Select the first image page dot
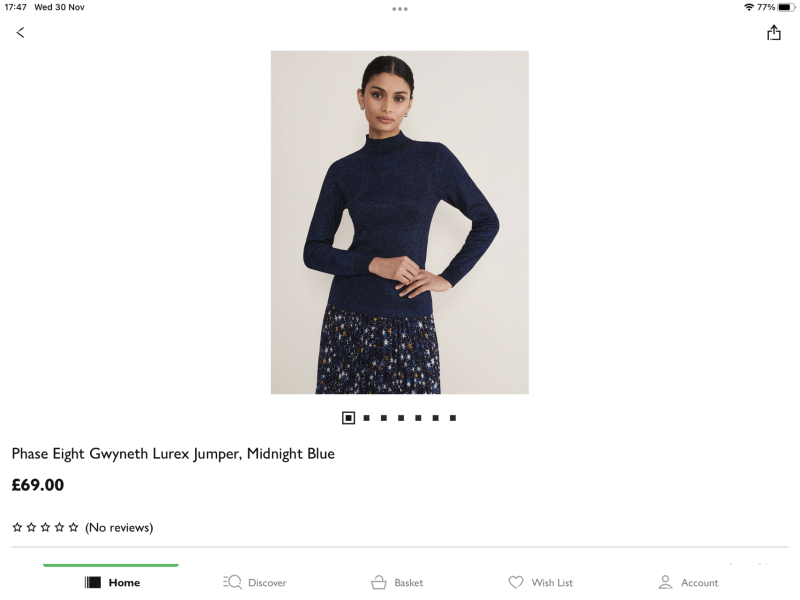This screenshot has width=800, height=600. coord(348,418)
